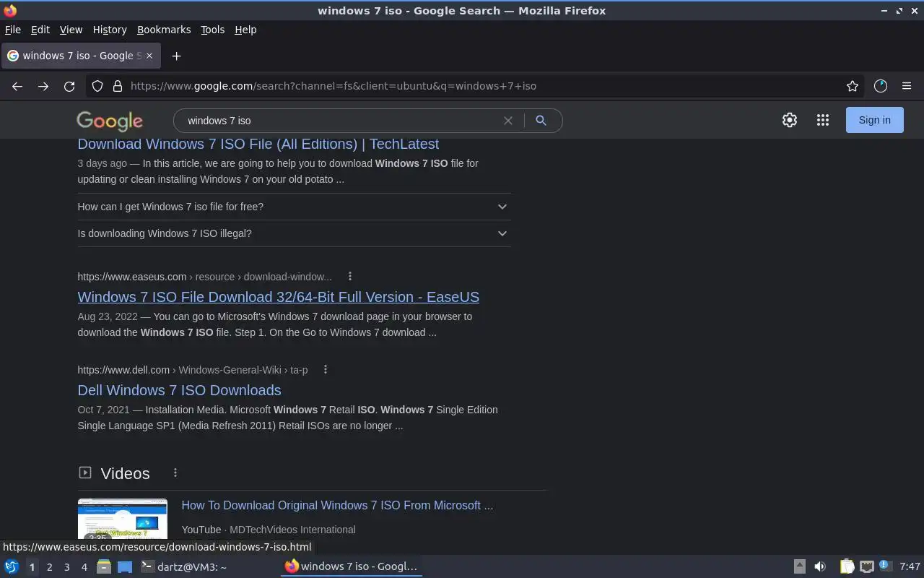
Task: Open three-dot options for Dell result
Action: pyautogui.click(x=326, y=369)
